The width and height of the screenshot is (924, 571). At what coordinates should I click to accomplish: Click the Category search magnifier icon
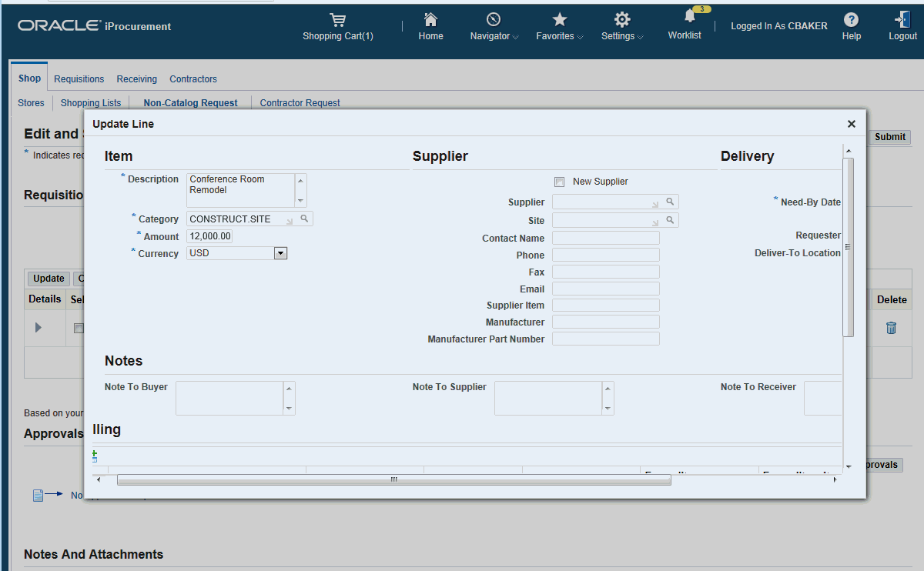click(x=304, y=219)
